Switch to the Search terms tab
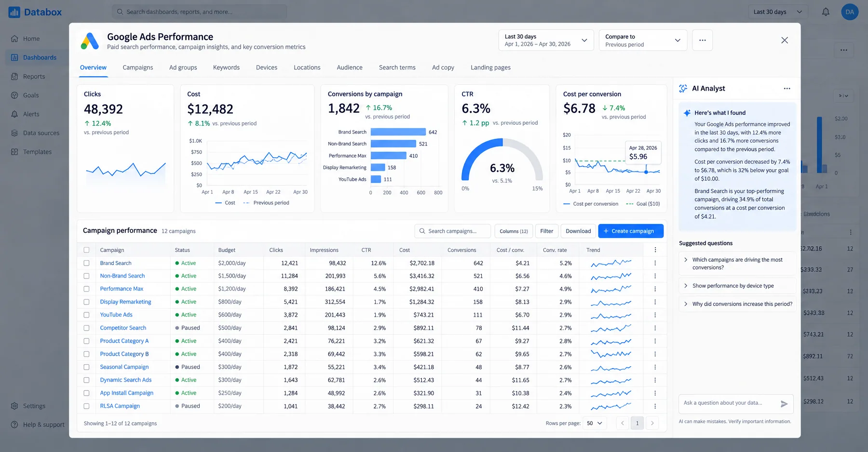 point(397,67)
